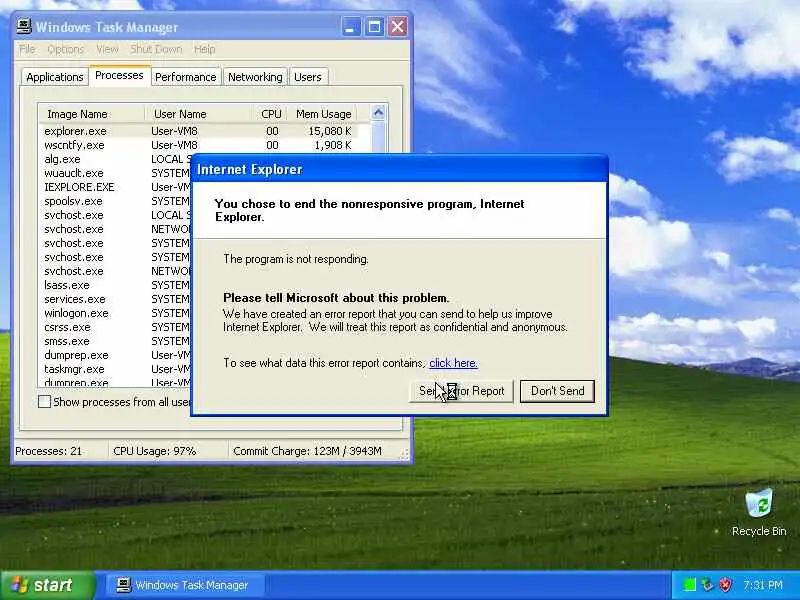Open the File menu in Task Manager

coord(28,49)
